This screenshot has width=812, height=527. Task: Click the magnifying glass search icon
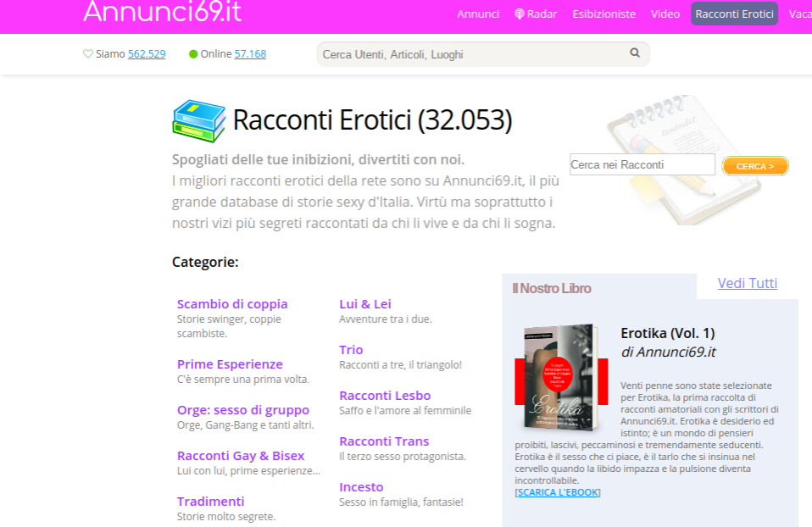tap(635, 53)
